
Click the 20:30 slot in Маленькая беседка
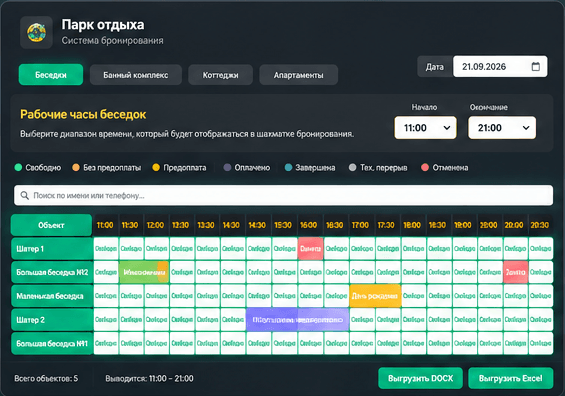pyautogui.click(x=541, y=296)
